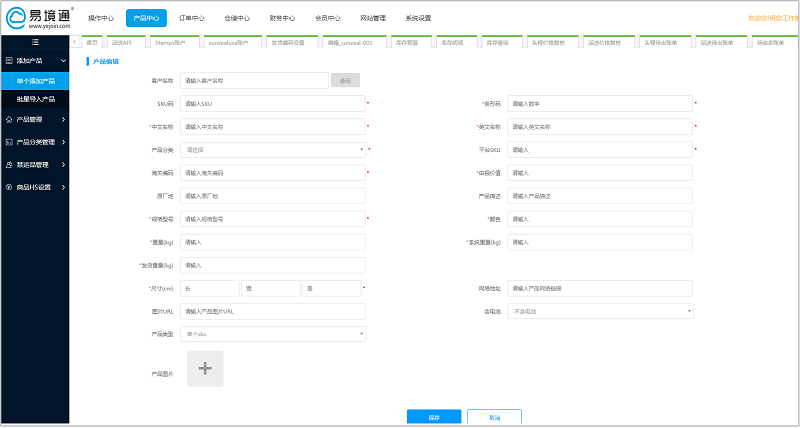800x428 pixels.
Task: Collapse sidebar with the hamburger menu icon
Action: 35,42
